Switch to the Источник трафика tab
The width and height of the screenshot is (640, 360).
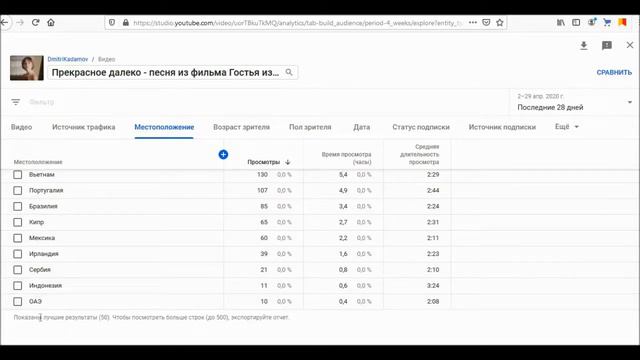pos(84,127)
